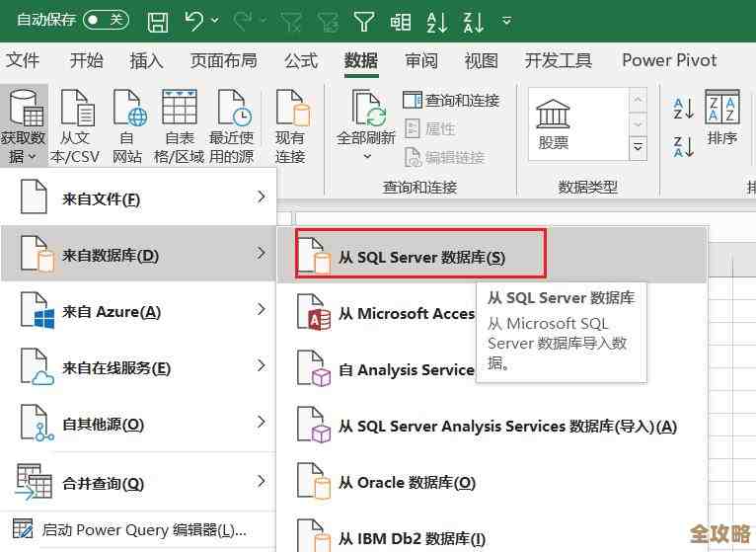Viewport: 756px width, 552px height.
Task: Choose 自 Analysis Services option
Action: coord(386,370)
